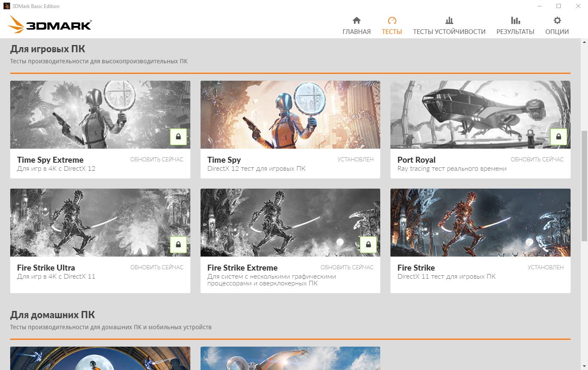Click ОБНОВИТЬ СЕЙЧАС for Time Spy Extreme
The image size is (588, 370).
point(157,159)
